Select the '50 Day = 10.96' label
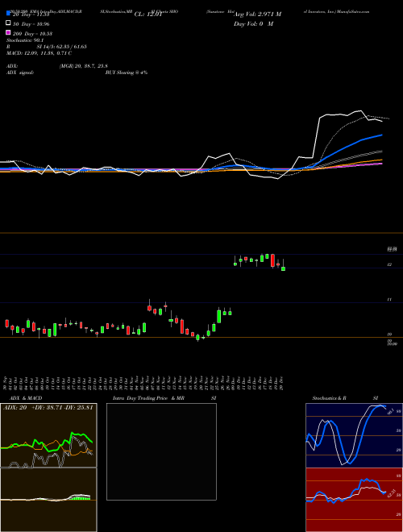 click(31, 24)
